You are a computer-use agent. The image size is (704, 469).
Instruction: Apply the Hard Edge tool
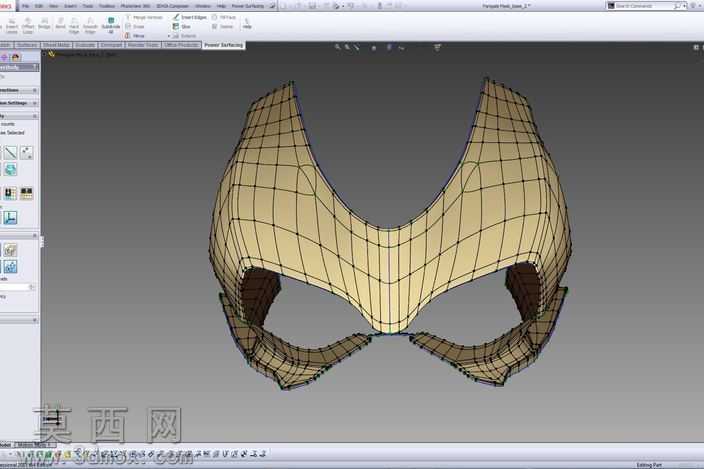tap(74, 26)
